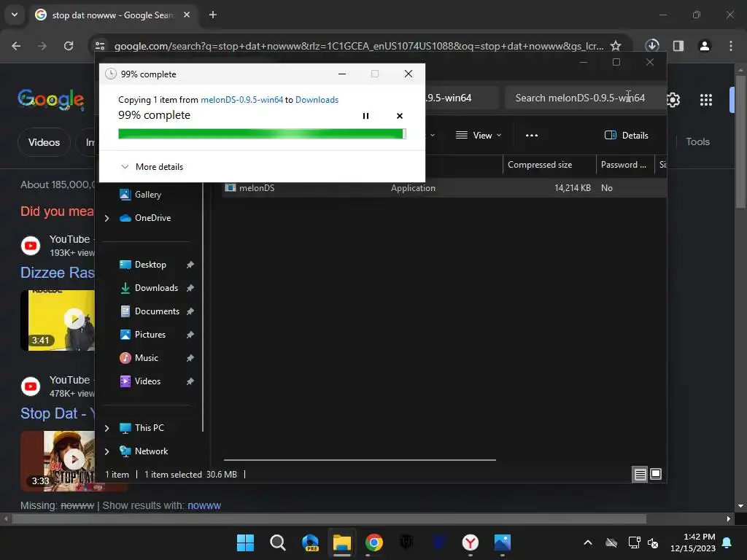Unpin Music using its pin icon
Viewport: 747px width, 560px height.
190,358
